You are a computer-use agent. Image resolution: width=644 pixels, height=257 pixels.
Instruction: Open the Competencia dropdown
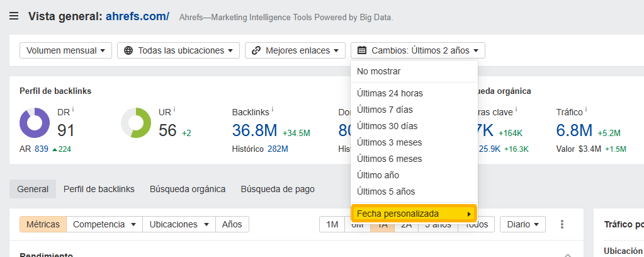(105, 224)
